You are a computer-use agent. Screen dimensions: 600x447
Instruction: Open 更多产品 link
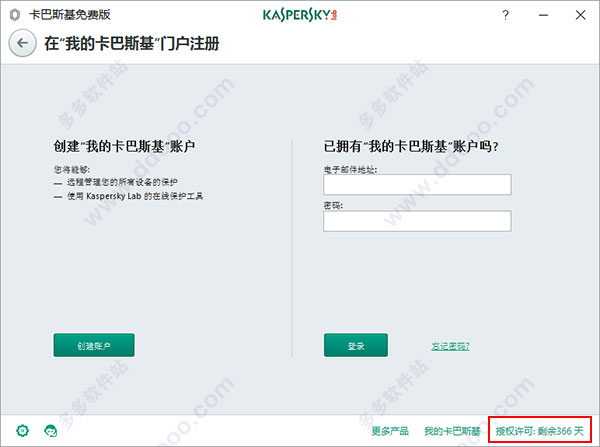click(x=390, y=431)
